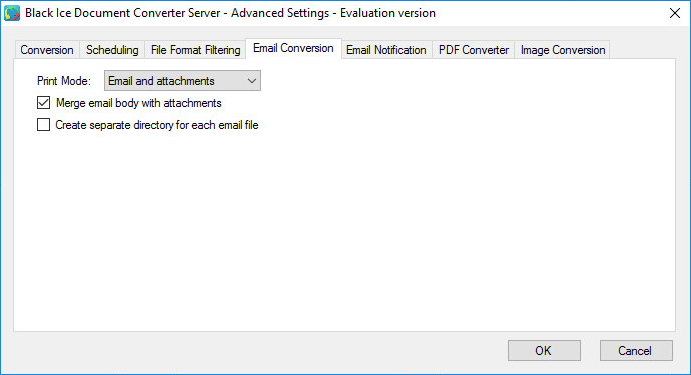Uncheck the Merge email body checkbox
Image resolution: width=691 pixels, height=375 pixels.
(43, 103)
